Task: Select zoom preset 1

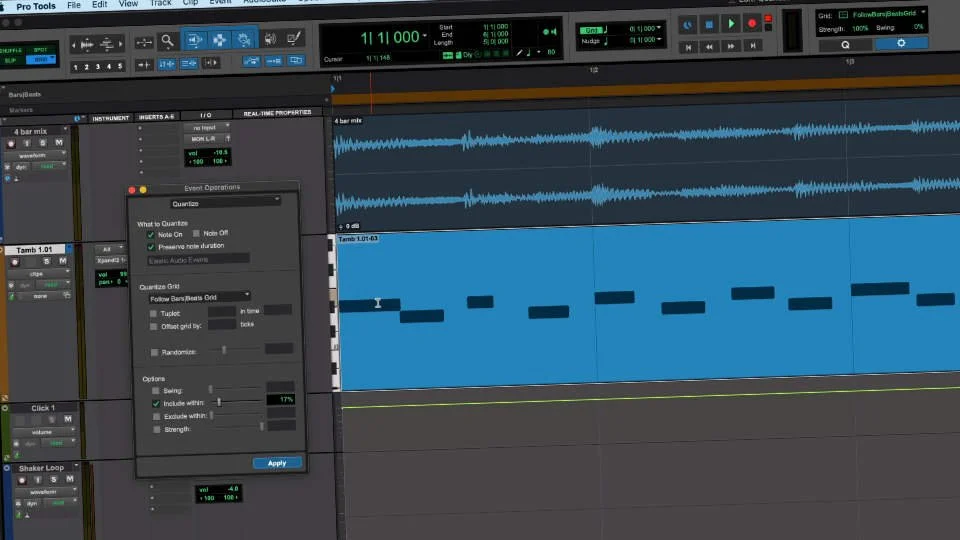Action: 75,67
